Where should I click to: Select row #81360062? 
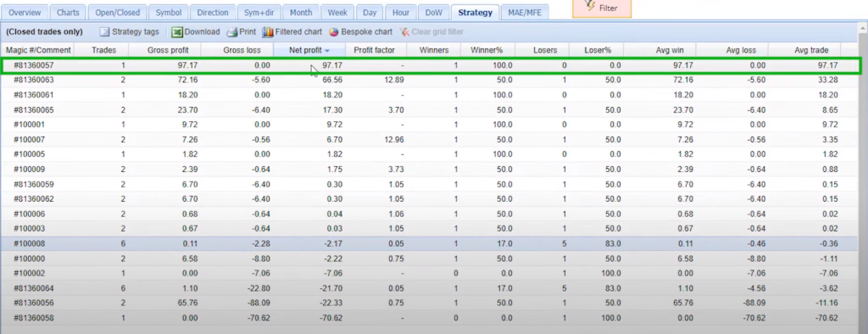point(430,199)
